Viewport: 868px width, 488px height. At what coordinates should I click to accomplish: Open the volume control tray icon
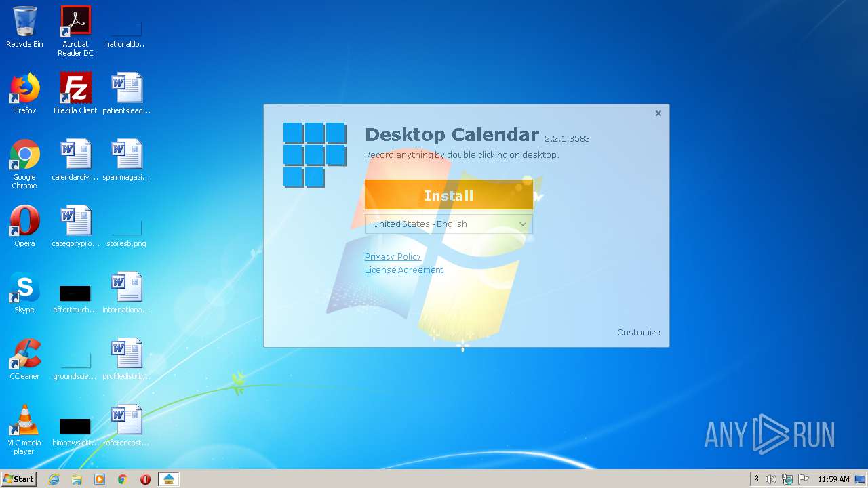point(771,479)
